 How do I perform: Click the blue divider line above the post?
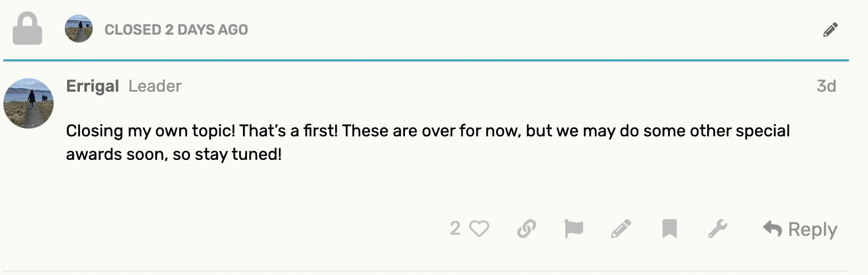426,60
